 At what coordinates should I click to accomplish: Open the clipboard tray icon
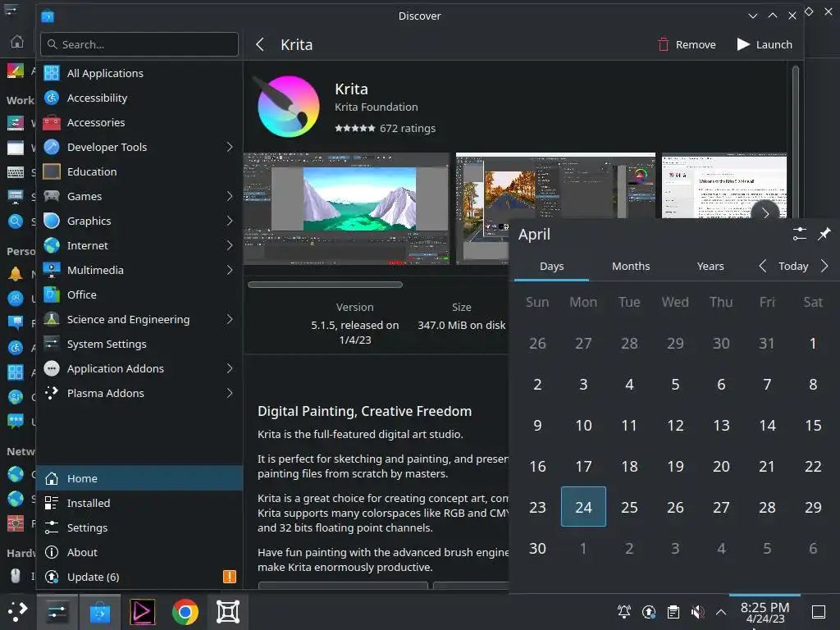pos(673,611)
